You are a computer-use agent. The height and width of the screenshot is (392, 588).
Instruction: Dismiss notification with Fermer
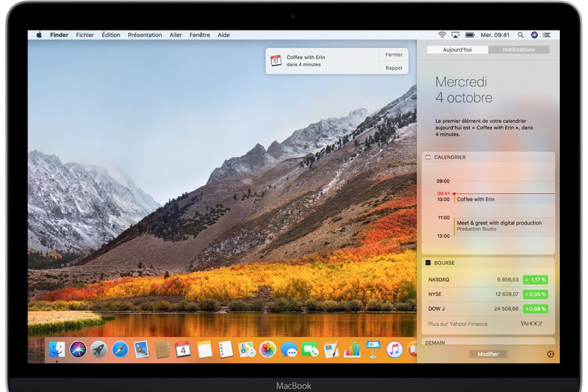click(x=394, y=55)
